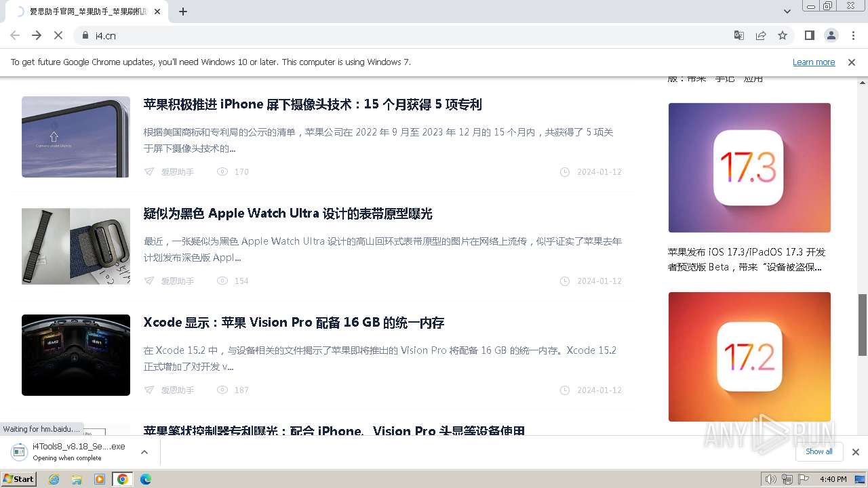Click clock icon beside Apple Watch article date
Image resolution: width=868 pixels, height=488 pixels.
[x=565, y=281]
